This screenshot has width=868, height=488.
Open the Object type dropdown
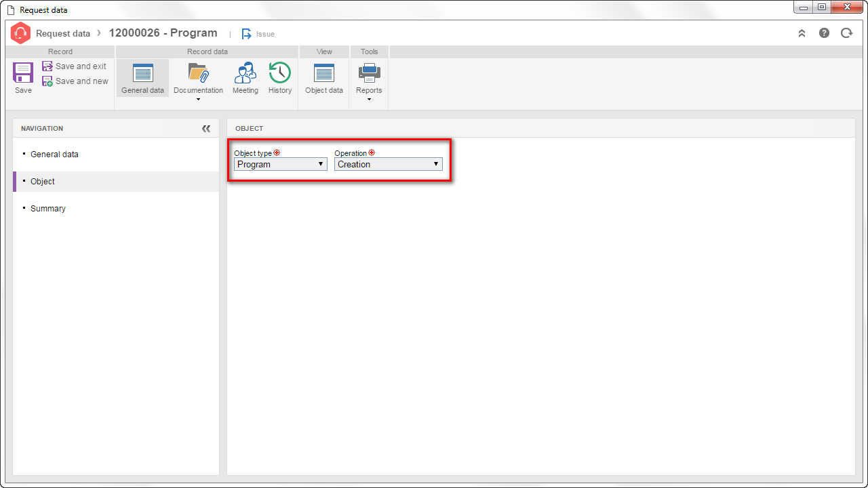281,164
